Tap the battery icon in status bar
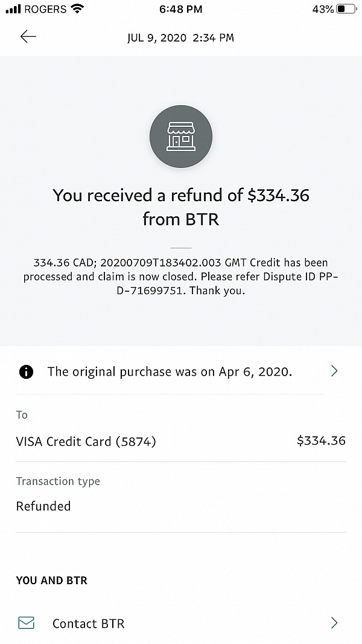The height and width of the screenshot is (644, 362). (346, 9)
